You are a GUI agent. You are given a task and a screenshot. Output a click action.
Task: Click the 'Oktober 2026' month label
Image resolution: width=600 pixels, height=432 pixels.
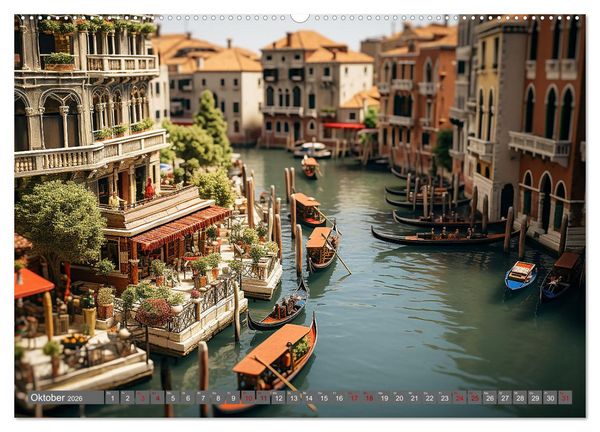point(56,398)
